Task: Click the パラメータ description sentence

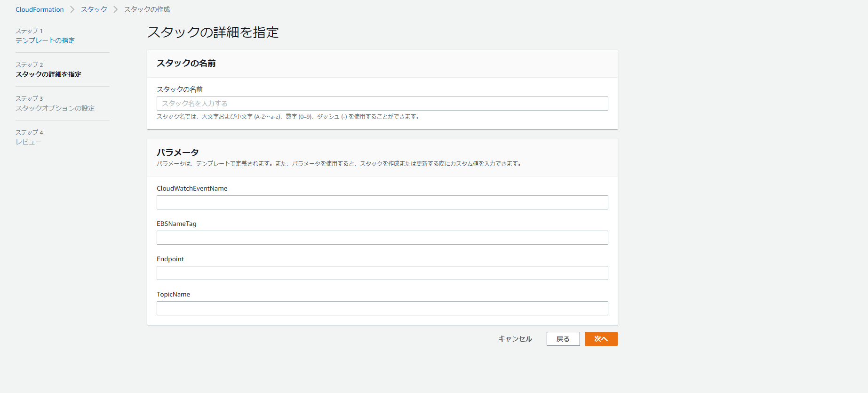Action: tap(339, 164)
